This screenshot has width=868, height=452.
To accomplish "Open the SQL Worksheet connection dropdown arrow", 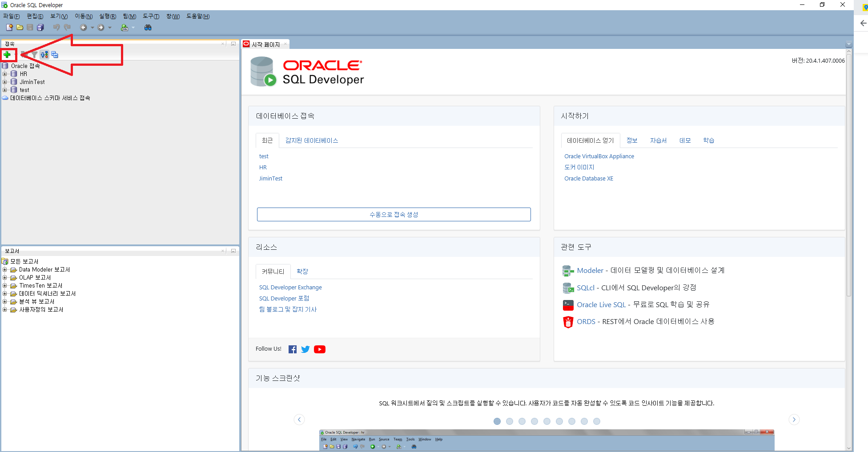I will (133, 28).
